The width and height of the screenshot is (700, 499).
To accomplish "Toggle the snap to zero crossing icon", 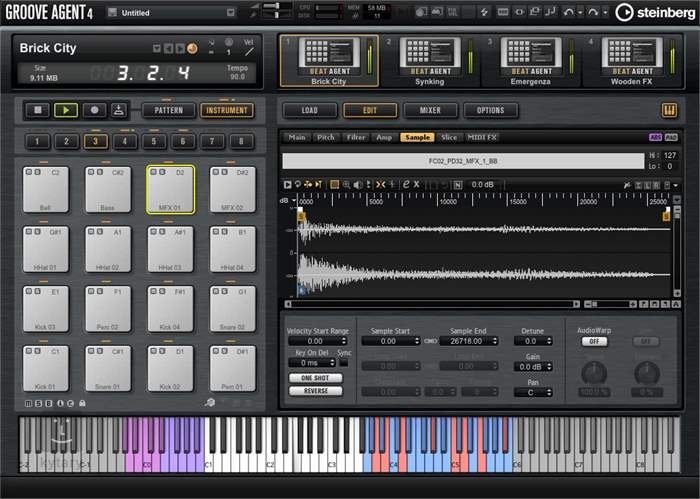I will point(380,184).
